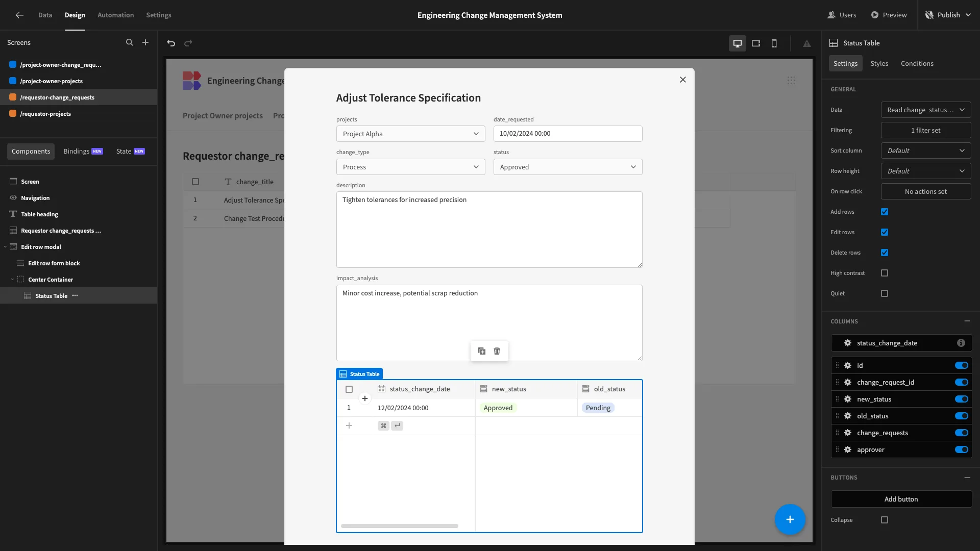Image resolution: width=980 pixels, height=551 pixels.
Task: Click the Preview button
Action: pos(889,15)
